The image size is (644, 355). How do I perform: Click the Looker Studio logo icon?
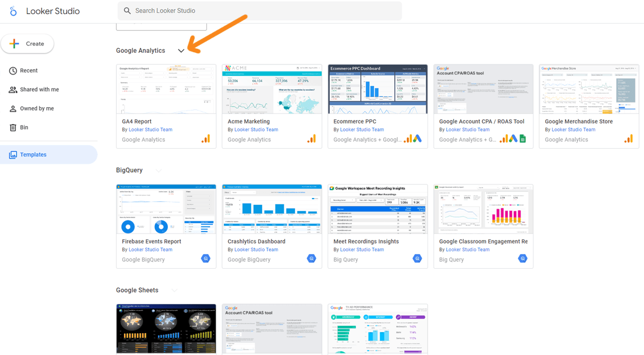pyautogui.click(x=13, y=11)
